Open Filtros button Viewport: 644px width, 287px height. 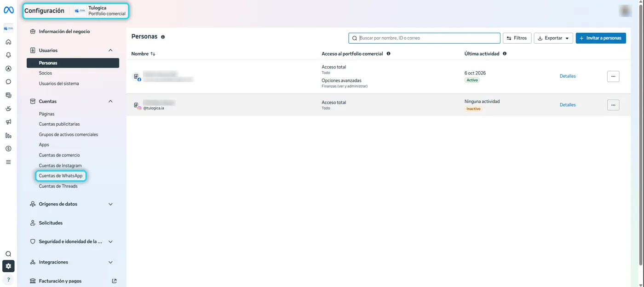pyautogui.click(x=517, y=38)
